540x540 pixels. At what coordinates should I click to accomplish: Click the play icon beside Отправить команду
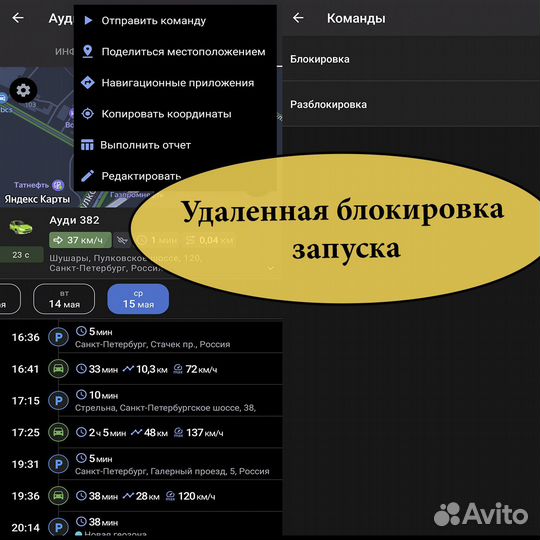point(88,20)
